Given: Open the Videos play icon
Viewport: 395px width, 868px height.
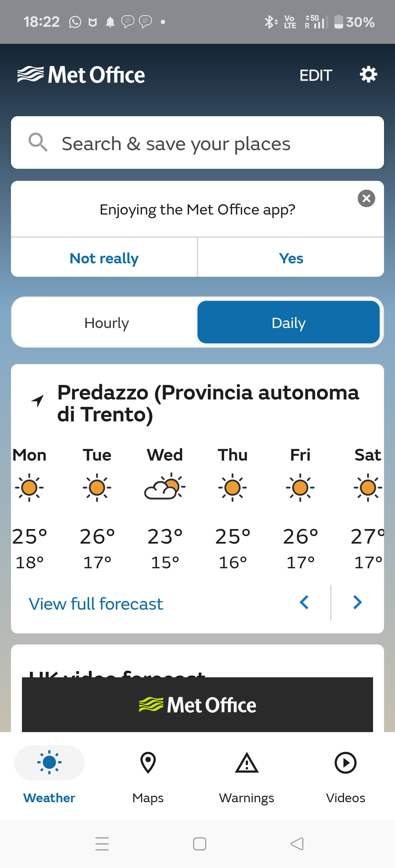Looking at the screenshot, I should (x=345, y=763).
